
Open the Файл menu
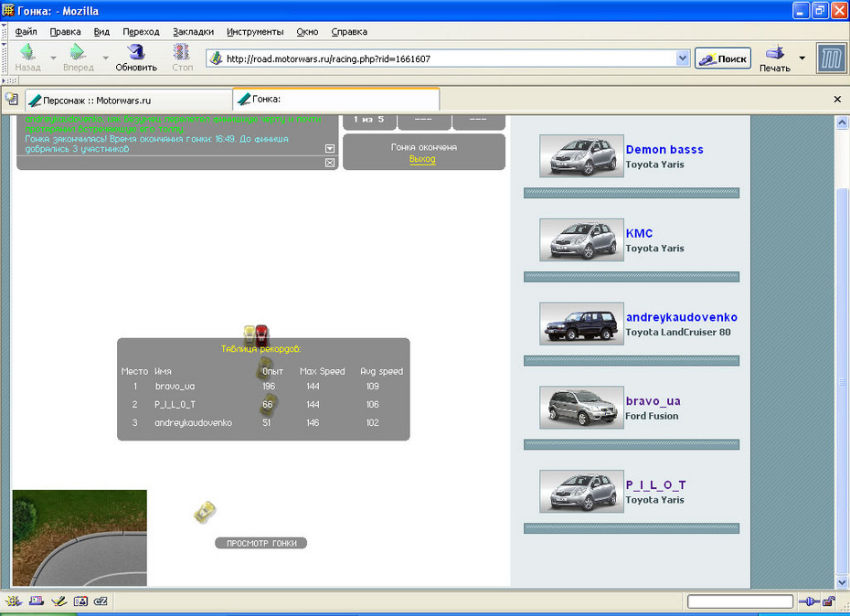coord(26,32)
